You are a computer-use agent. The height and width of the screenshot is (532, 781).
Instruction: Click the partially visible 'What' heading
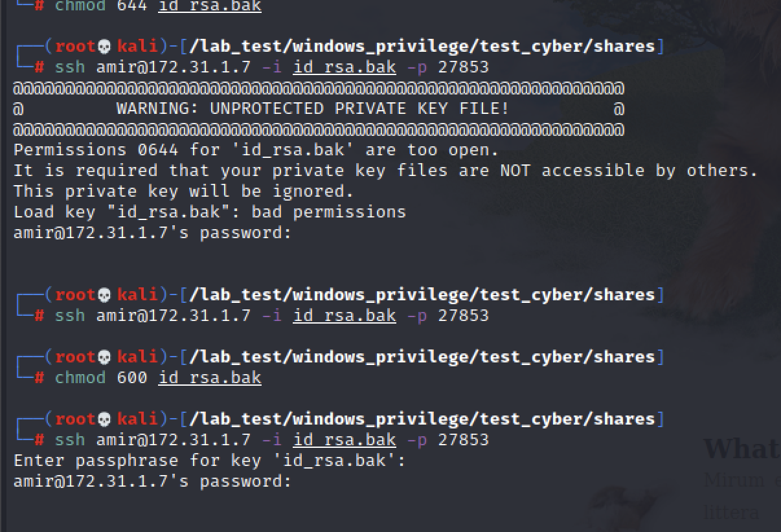tap(741, 449)
